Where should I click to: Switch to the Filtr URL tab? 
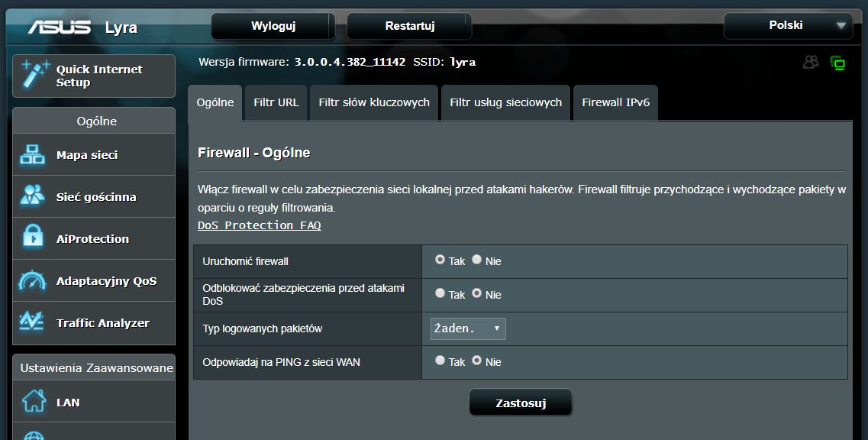(x=276, y=102)
